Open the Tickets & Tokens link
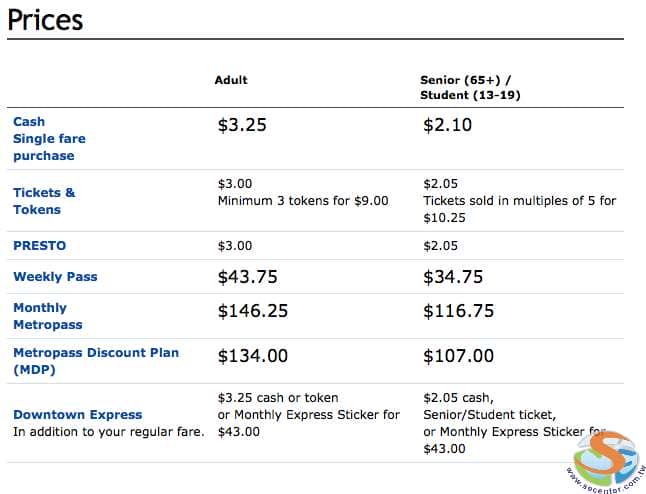Viewport: 646px width, 494px height. (44, 201)
